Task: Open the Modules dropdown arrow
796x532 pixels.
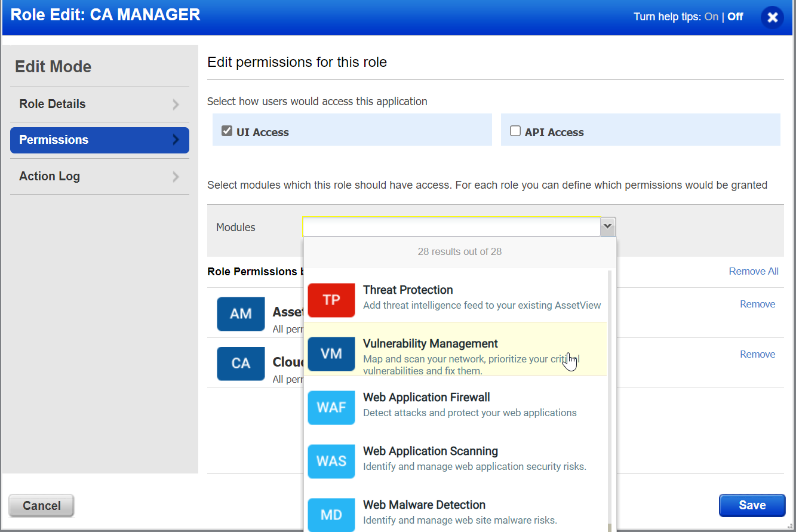Action: pos(607,226)
